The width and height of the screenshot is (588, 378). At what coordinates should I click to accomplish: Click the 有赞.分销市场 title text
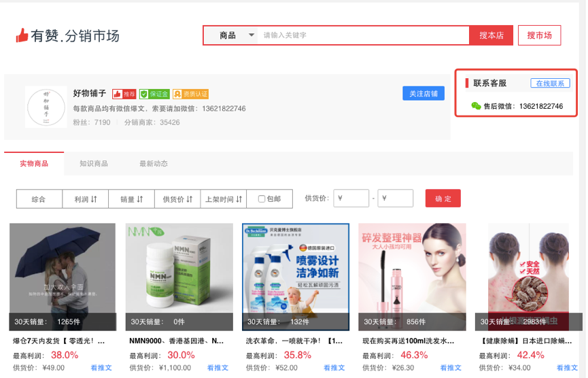pos(75,36)
